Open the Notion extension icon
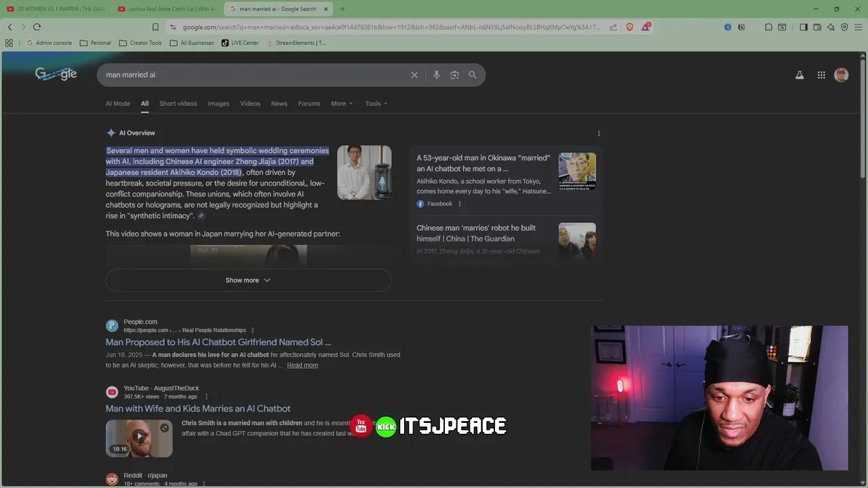868x488 pixels. tap(741, 27)
